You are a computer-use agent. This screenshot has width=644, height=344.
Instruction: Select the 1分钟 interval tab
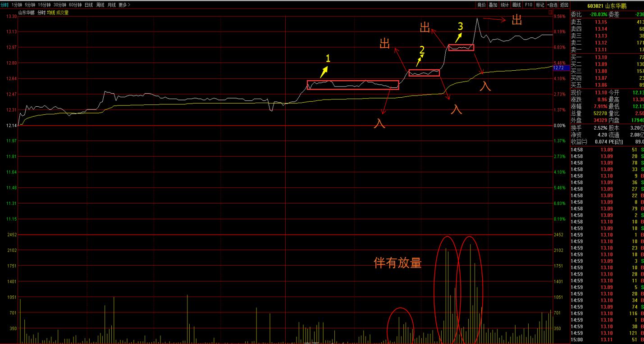[18, 4]
